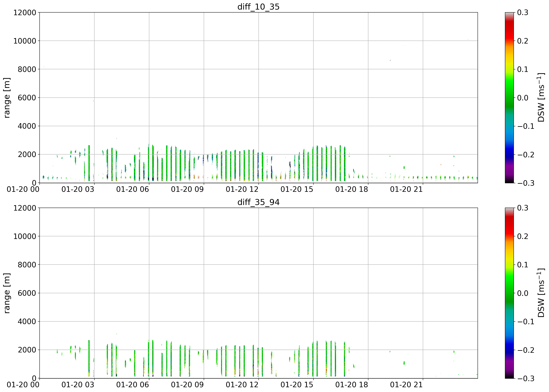549x392 pixels.
Task: Click the "01-20 18" x-tick label in diff_10_35
Action: click(x=352, y=189)
